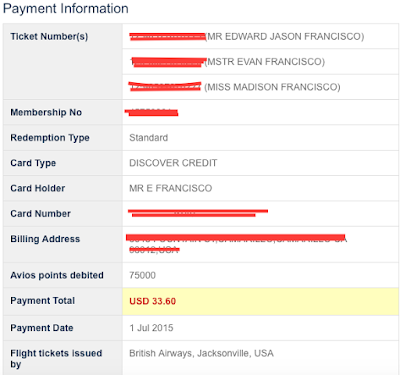Select the Redemption Type label
400x375 pixels.
[50, 138]
